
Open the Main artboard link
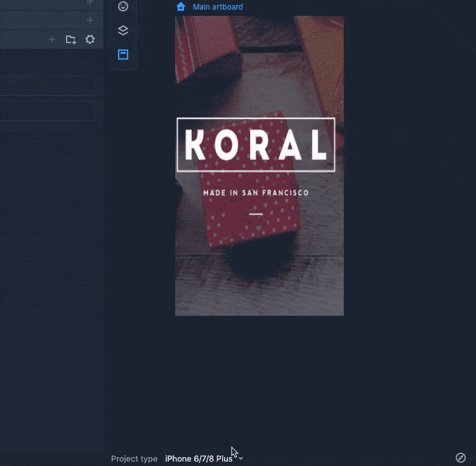tap(218, 7)
